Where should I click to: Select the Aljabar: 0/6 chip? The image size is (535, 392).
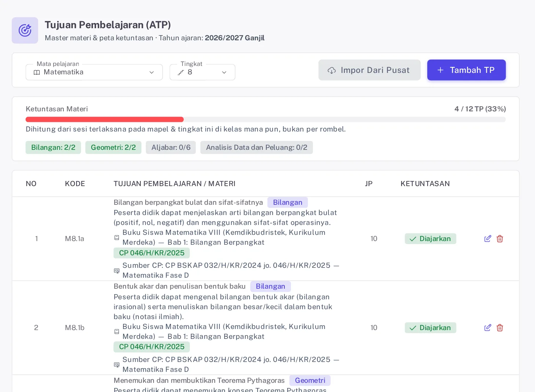click(x=171, y=147)
